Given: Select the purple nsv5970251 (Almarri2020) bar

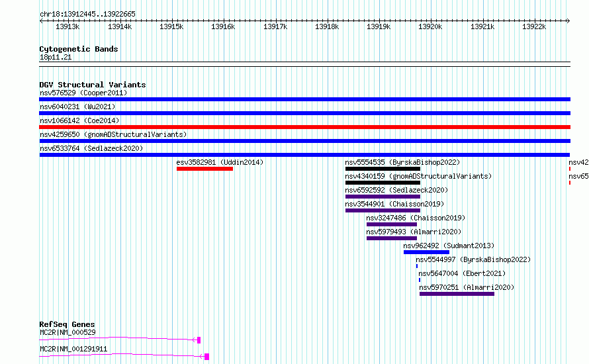Looking at the screenshot, I should click(x=457, y=294).
